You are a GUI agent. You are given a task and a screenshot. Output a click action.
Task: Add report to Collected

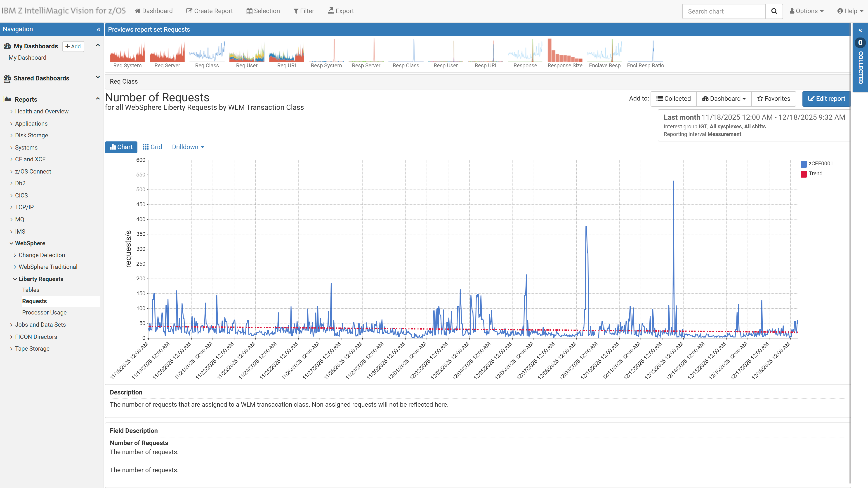tap(673, 99)
